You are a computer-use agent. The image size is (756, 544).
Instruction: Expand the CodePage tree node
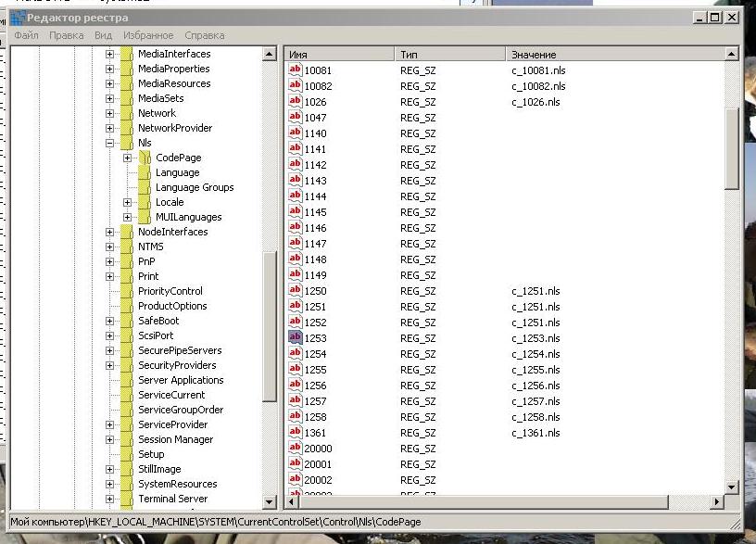128,158
